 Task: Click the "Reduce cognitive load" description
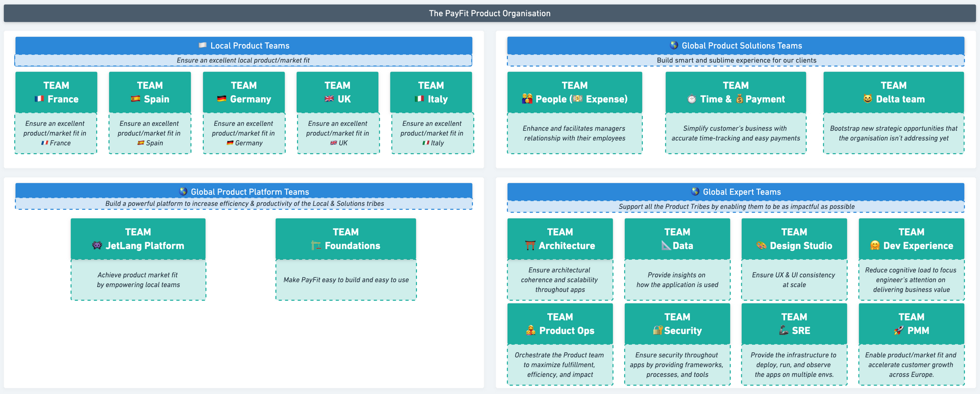point(911,280)
